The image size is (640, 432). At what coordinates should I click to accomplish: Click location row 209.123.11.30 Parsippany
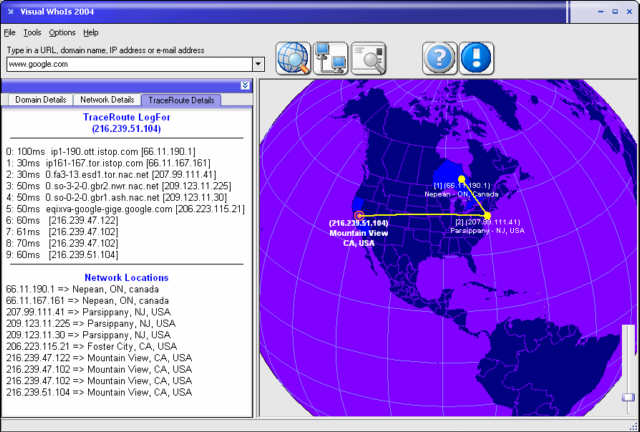coord(88,335)
